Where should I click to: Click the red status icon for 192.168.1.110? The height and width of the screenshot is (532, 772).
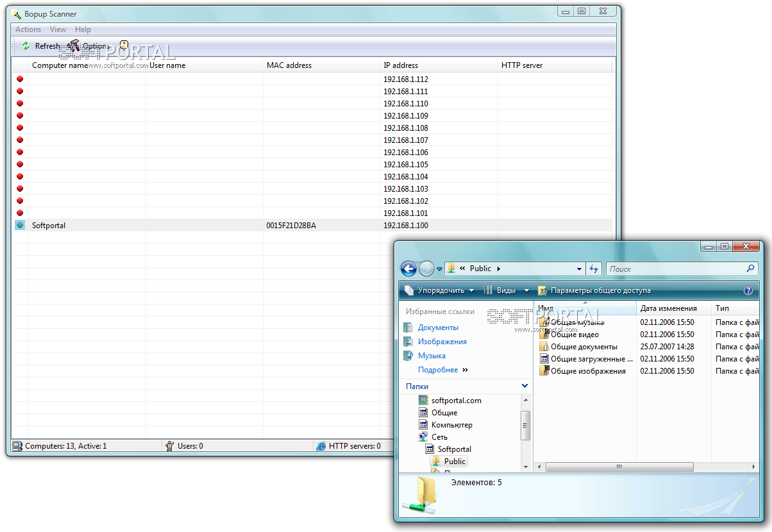[x=20, y=103]
